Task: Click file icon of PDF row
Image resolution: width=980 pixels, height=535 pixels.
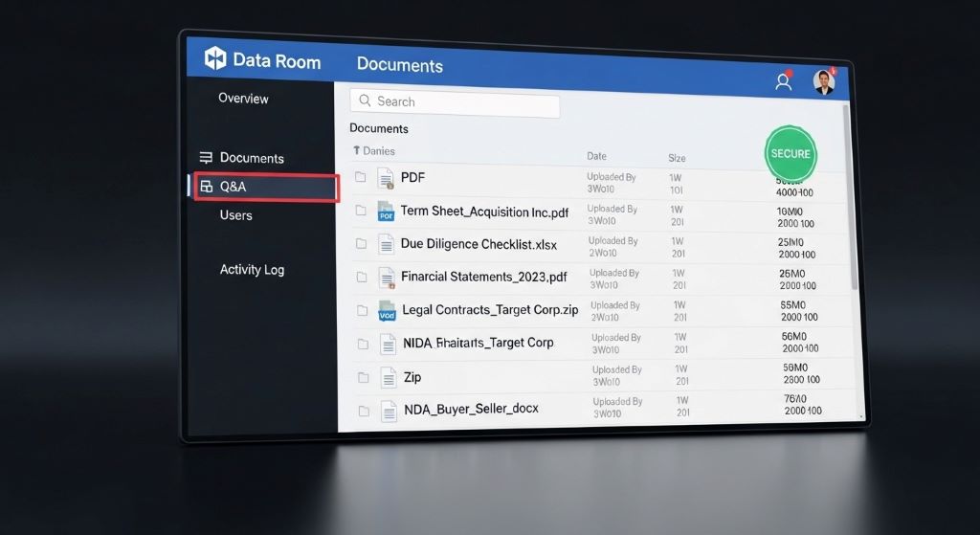Action: pyautogui.click(x=386, y=178)
